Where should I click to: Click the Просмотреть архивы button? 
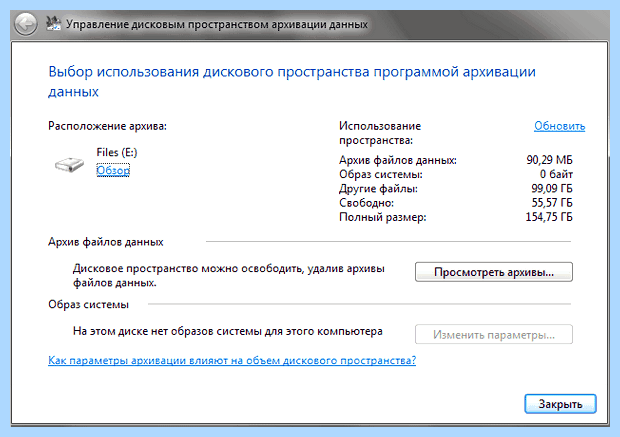(493, 272)
